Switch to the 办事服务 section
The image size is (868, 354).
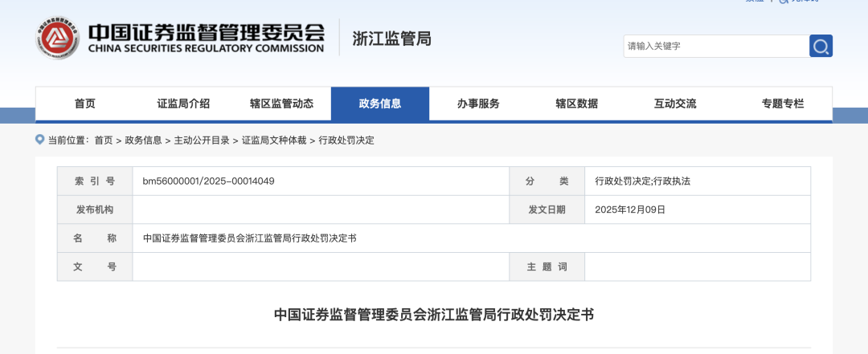pos(478,104)
